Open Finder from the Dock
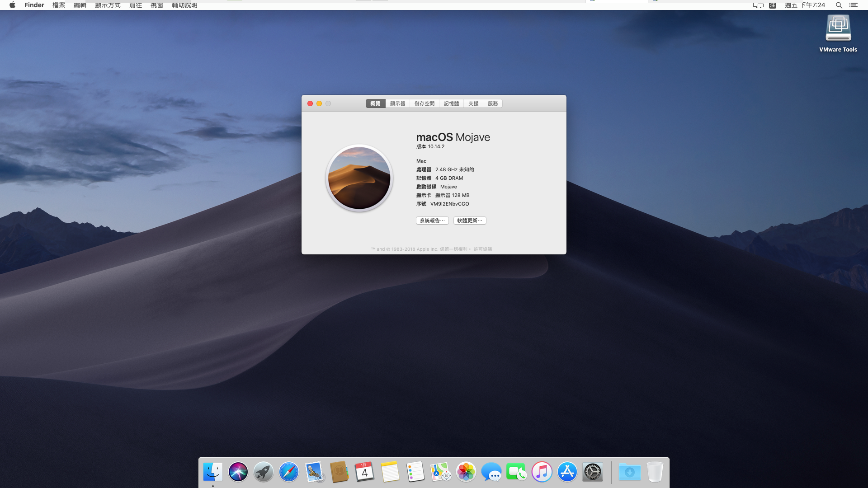This screenshot has width=868, height=488. (x=213, y=472)
